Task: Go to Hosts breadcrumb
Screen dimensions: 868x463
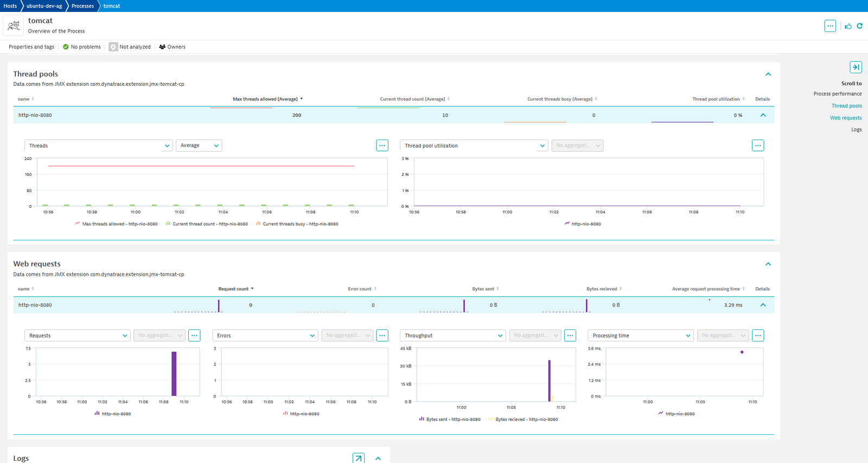Action: 10,6
